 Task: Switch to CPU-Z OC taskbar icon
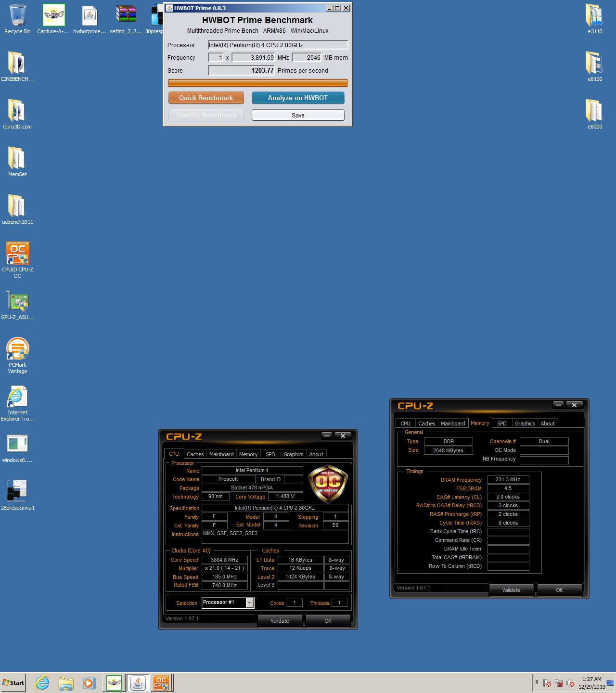[161, 683]
